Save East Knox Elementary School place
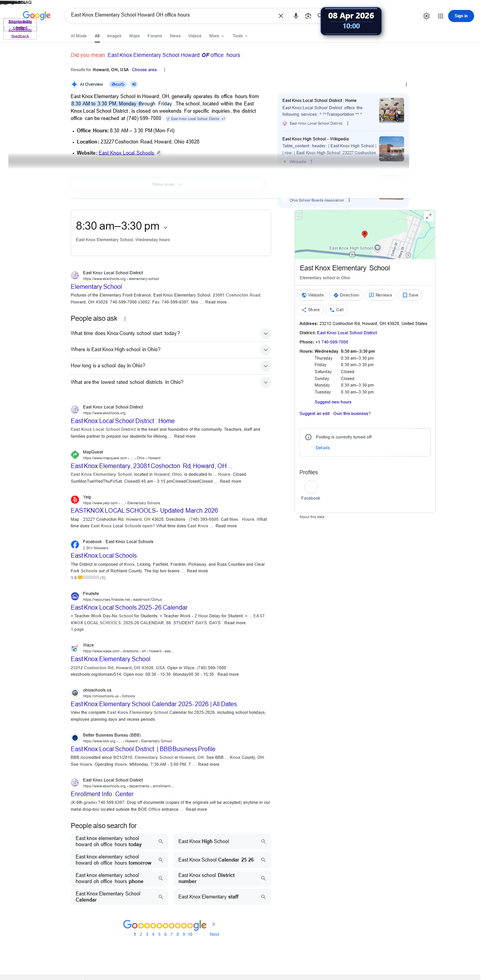 (410, 295)
